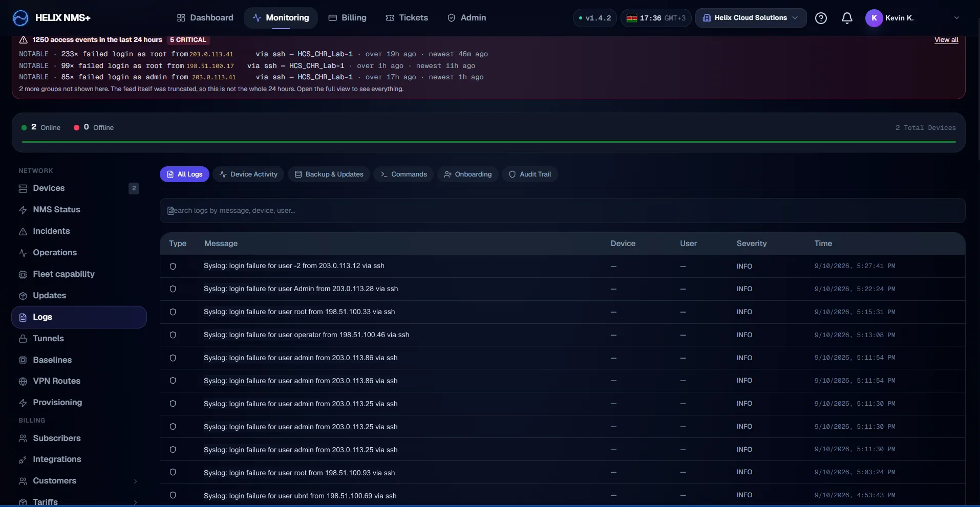Click IP 198.51.100.17 in notable events

pos(210,66)
